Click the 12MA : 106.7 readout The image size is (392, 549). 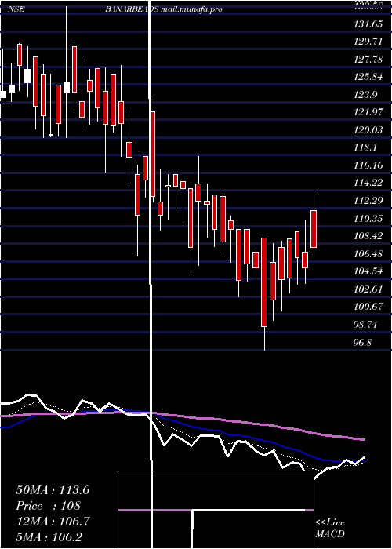click(53, 522)
